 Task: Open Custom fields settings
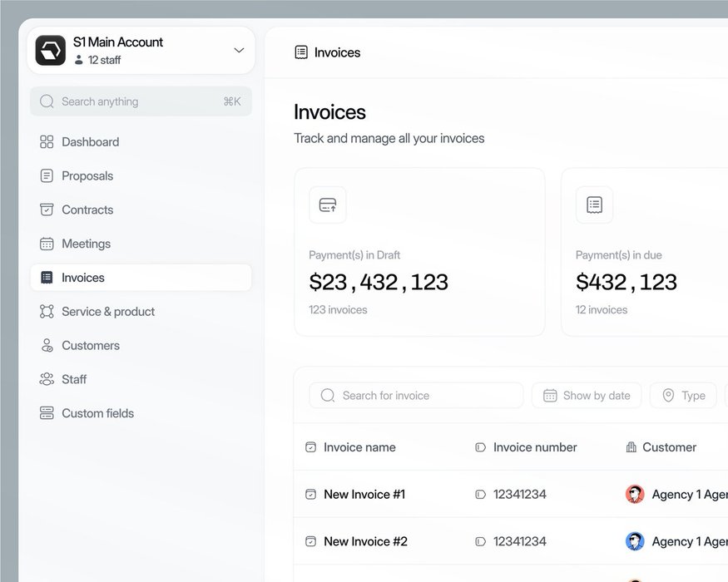(141, 413)
